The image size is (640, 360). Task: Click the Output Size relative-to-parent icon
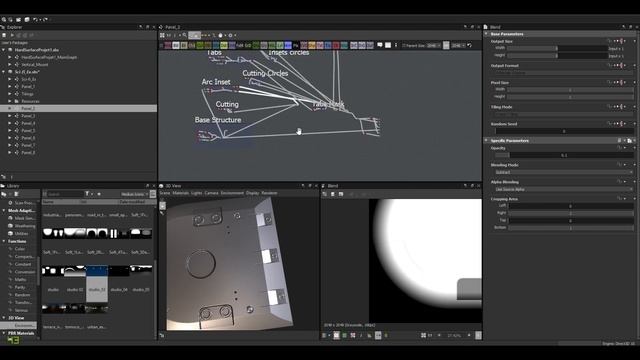click(622, 41)
